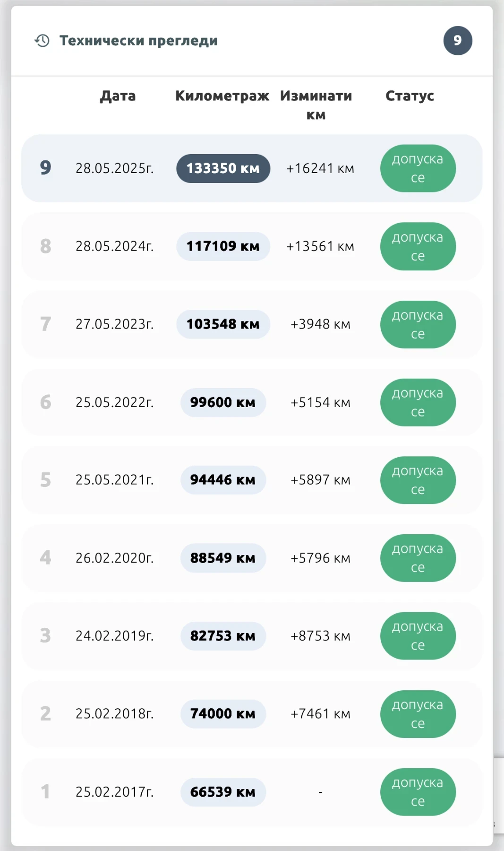This screenshot has width=504, height=851.
Task: Select the 103548 км mileage pill
Action: [x=223, y=324]
